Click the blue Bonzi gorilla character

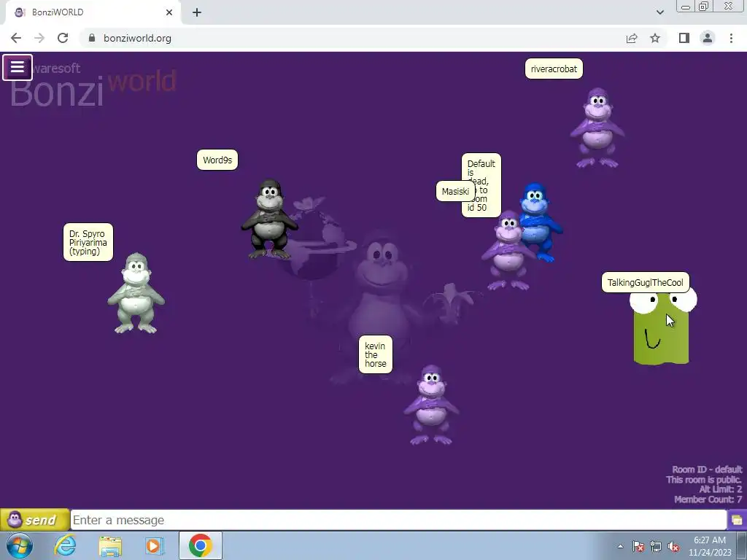(540, 219)
